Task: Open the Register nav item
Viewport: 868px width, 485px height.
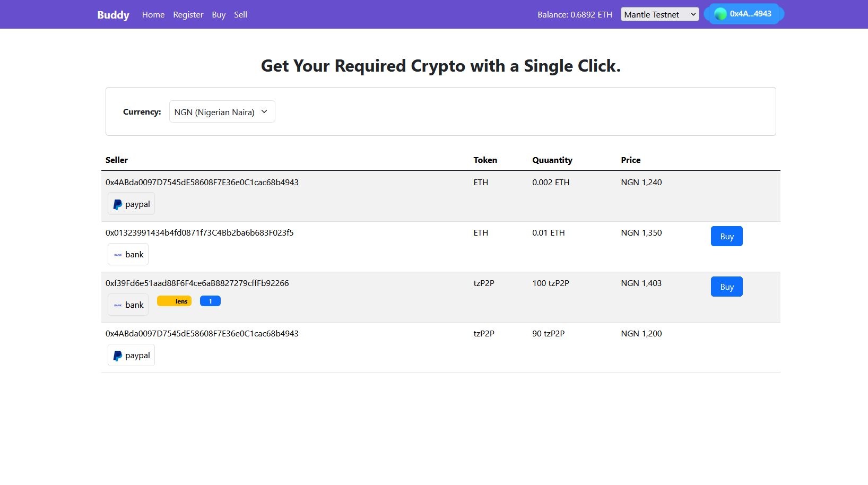Action: point(188,15)
